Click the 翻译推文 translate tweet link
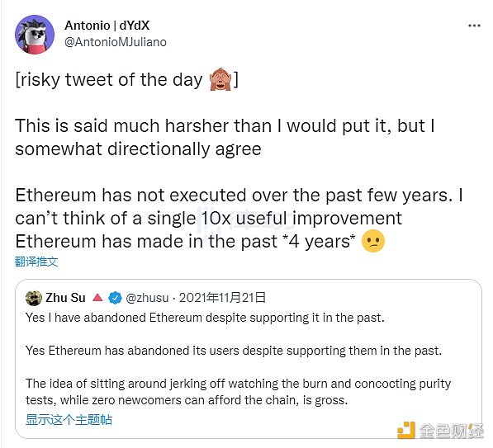 [36, 262]
